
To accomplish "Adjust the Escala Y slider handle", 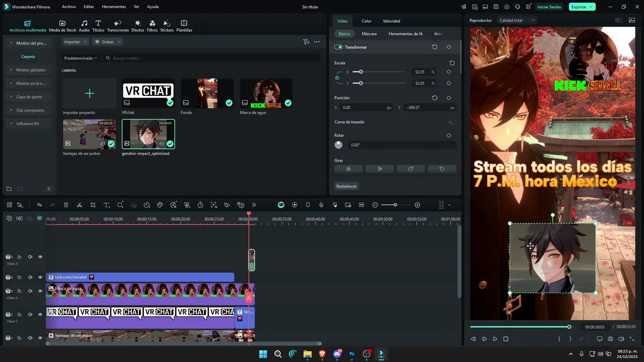I will click(361, 83).
